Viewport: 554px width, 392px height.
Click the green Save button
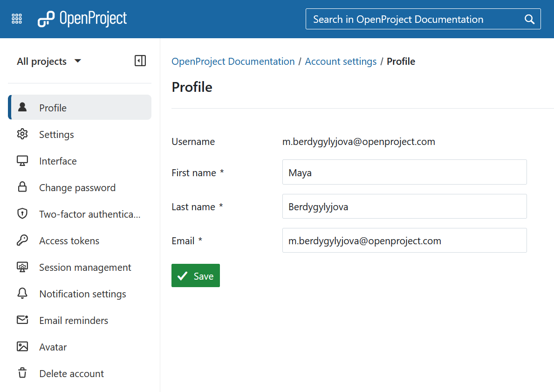pyautogui.click(x=196, y=275)
